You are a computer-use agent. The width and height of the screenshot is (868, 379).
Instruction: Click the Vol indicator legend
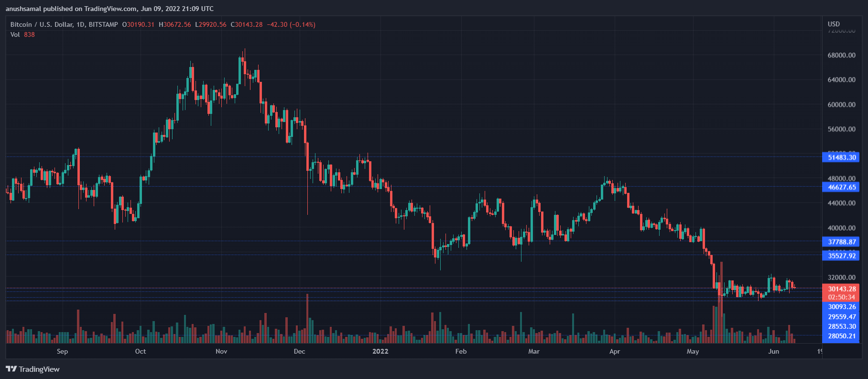coord(22,34)
